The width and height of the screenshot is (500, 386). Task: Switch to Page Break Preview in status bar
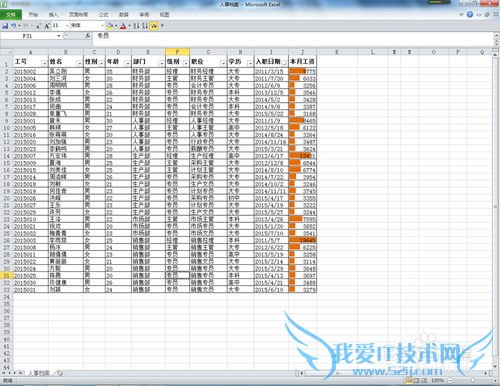(x=424, y=380)
